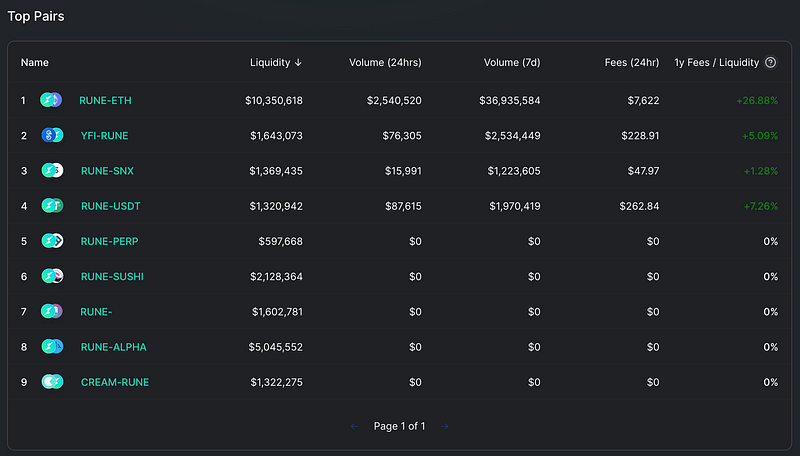
Task: Sort by the Name column header
Action: [x=35, y=62]
